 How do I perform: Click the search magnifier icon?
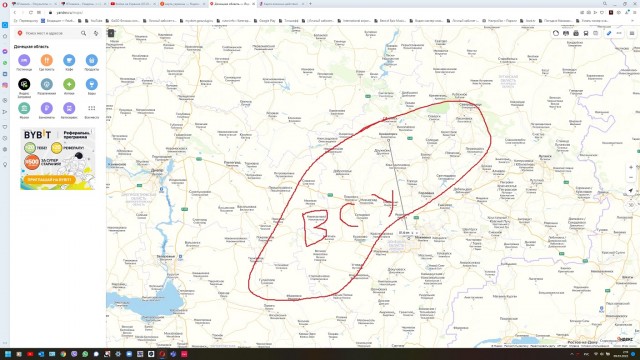coord(83,33)
